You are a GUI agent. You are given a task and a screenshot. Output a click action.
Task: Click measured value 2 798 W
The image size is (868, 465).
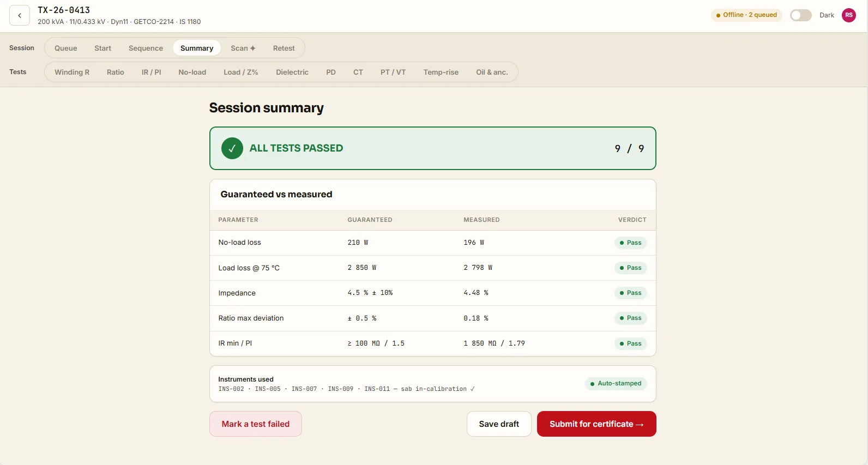tap(478, 268)
